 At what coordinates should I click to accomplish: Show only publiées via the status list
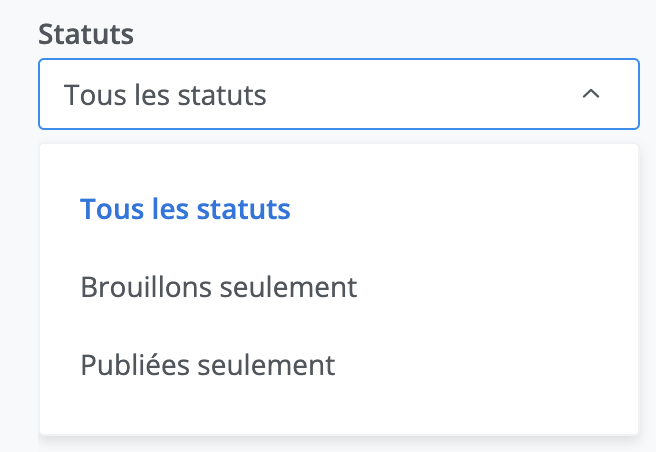(x=207, y=365)
